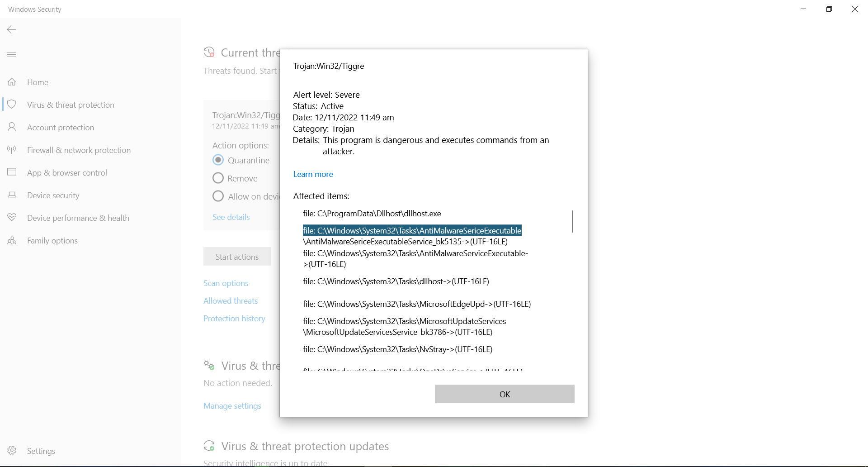
Task: Close the Windows Security window
Action: coord(855,9)
